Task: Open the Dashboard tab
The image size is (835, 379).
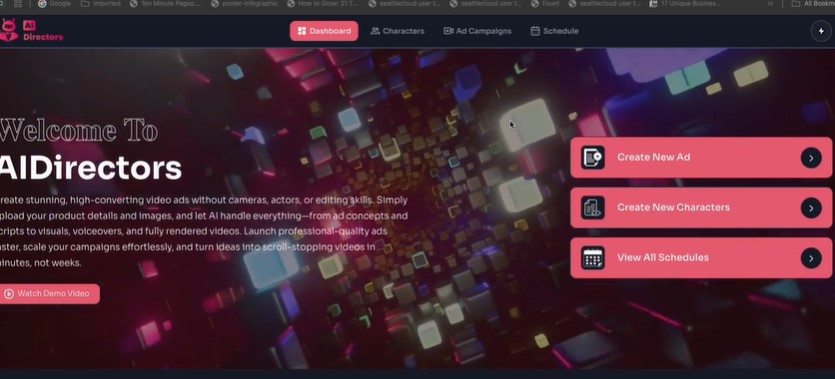Action: click(x=324, y=31)
